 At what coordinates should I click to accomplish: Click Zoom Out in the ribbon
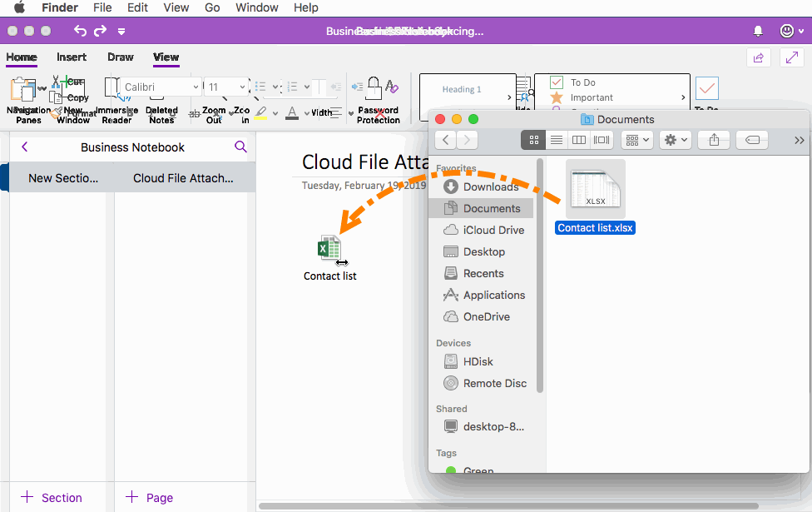point(214,115)
